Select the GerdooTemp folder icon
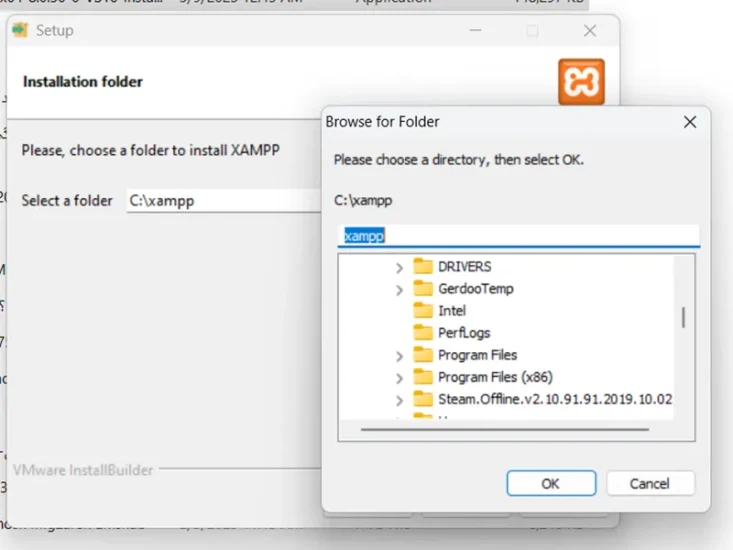This screenshot has height=550, width=733. [x=423, y=288]
